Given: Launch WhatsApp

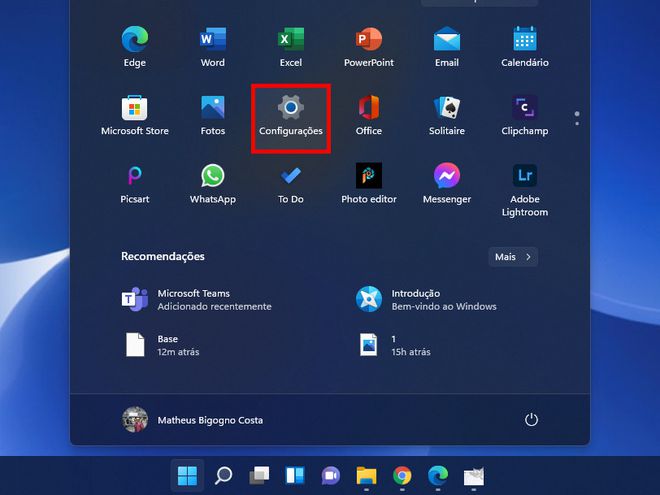Looking at the screenshot, I should [213, 184].
